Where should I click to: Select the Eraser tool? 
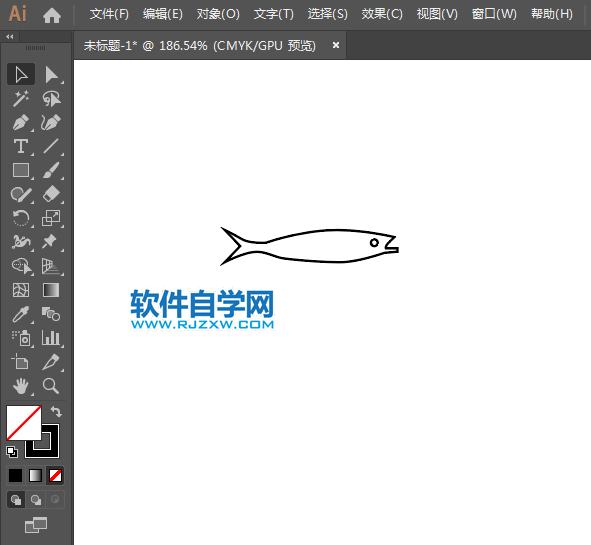51,194
